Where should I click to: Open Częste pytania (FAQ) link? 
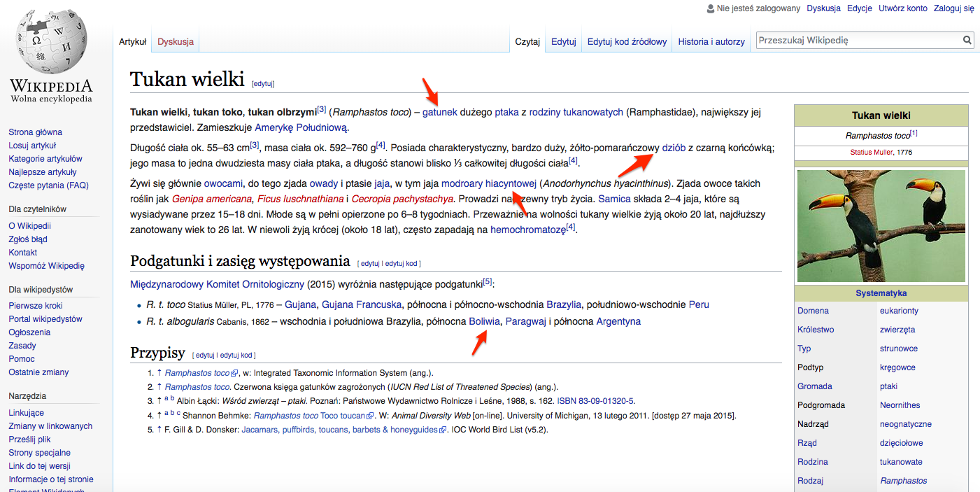(49, 185)
